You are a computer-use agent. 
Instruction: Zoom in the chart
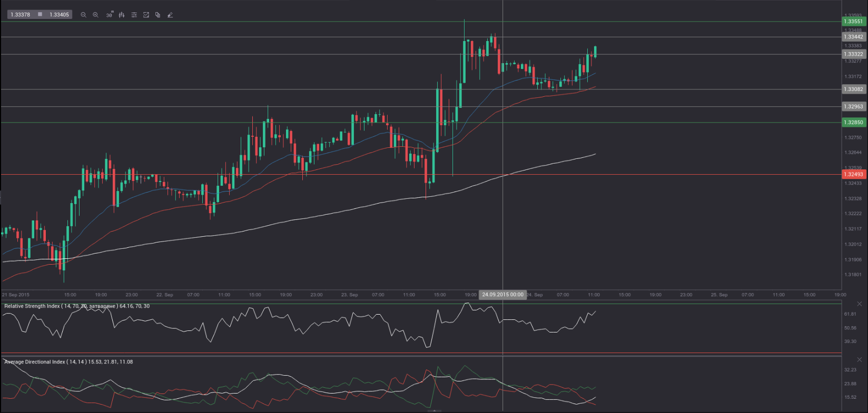96,15
